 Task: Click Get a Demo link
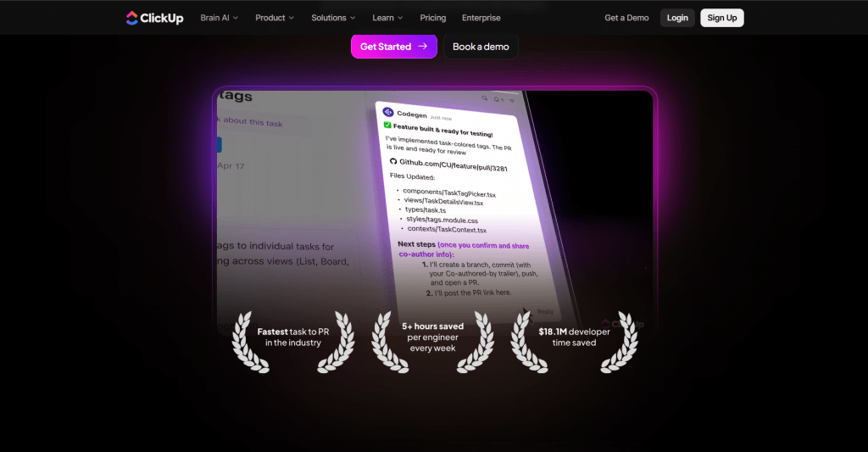[626, 18]
